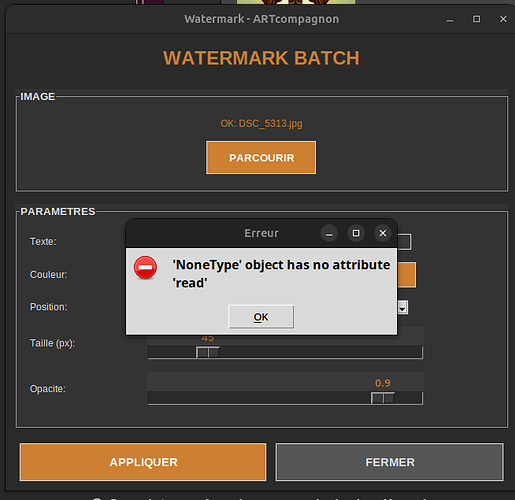Click the error message 'NoneType' text
This screenshot has height=500, width=515.
(x=281, y=274)
